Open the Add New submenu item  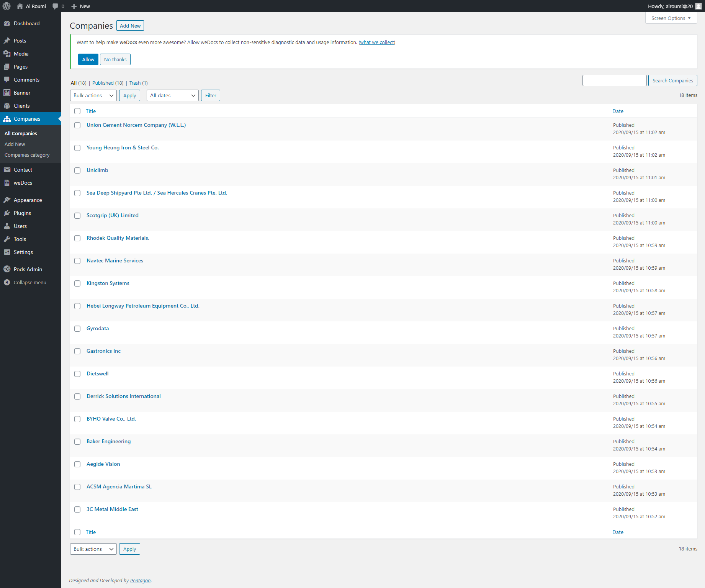click(15, 144)
